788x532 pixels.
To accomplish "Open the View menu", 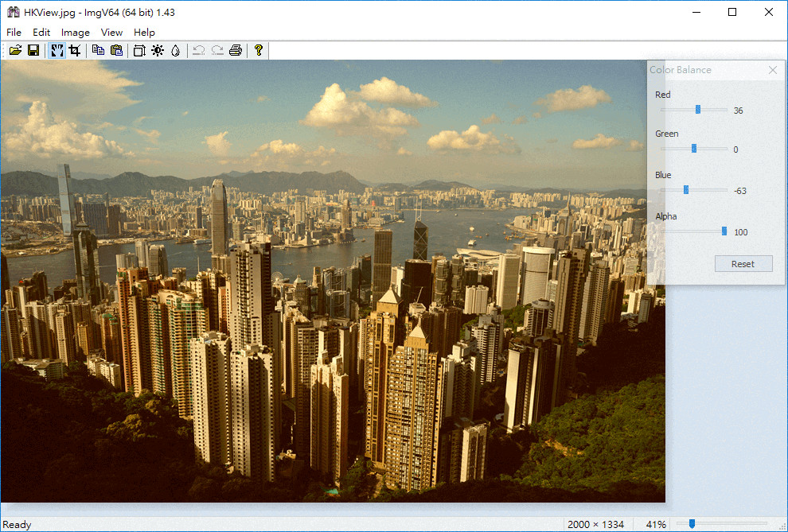I will (x=111, y=32).
